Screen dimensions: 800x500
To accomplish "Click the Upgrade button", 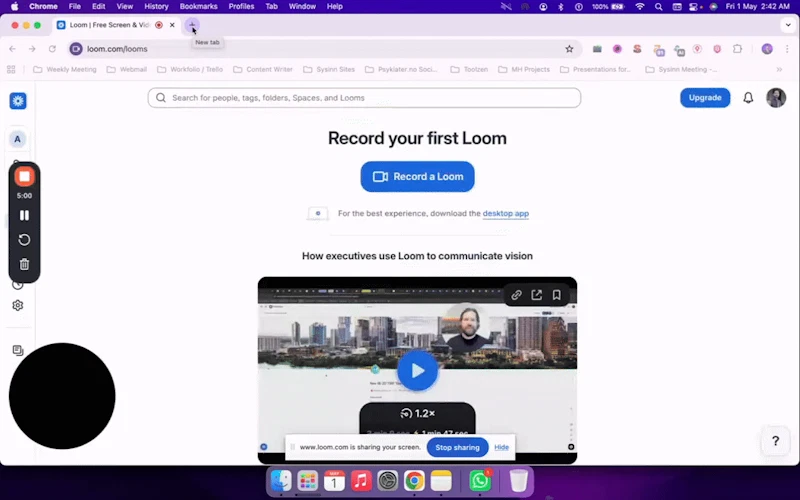I will pyautogui.click(x=705, y=98).
